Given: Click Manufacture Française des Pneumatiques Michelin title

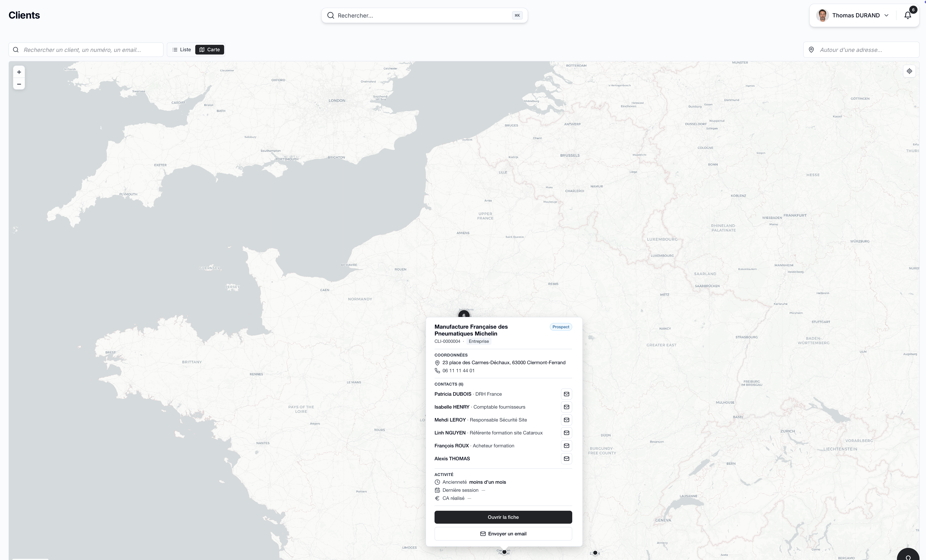Looking at the screenshot, I should pos(471,330).
